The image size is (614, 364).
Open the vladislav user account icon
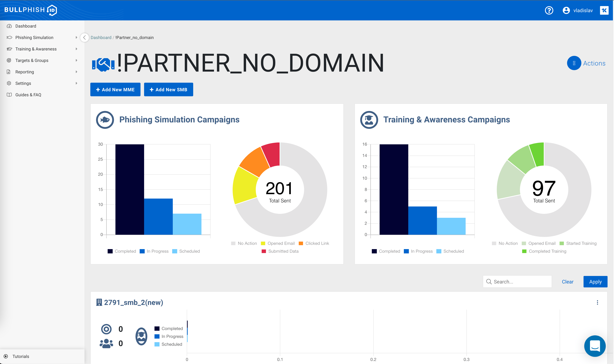point(566,10)
